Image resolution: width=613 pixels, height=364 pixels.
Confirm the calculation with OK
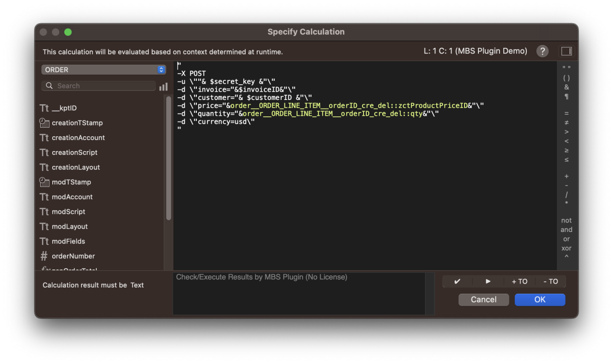pos(540,299)
